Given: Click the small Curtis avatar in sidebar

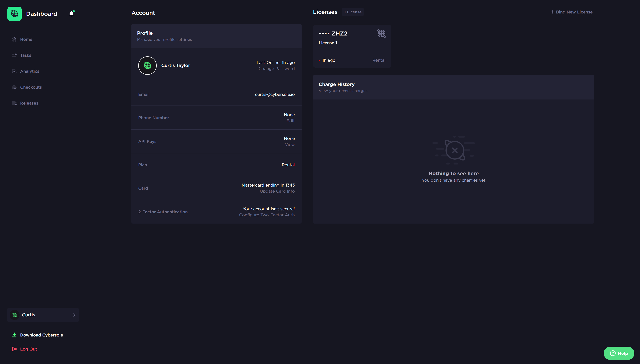Looking at the screenshot, I should (15, 315).
